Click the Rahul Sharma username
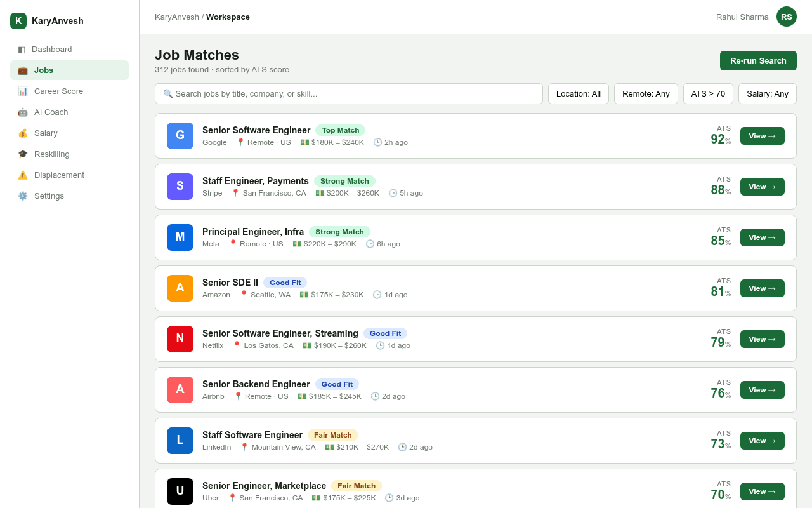 click(742, 17)
